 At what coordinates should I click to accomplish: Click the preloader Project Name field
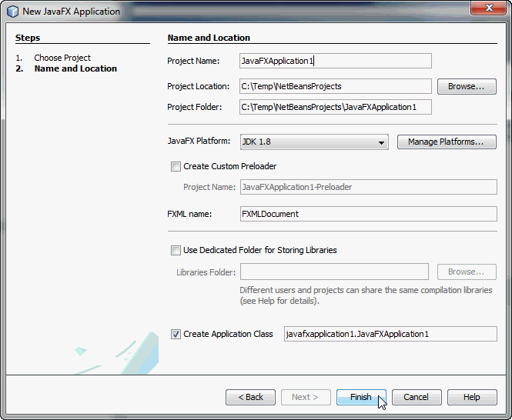(x=369, y=187)
